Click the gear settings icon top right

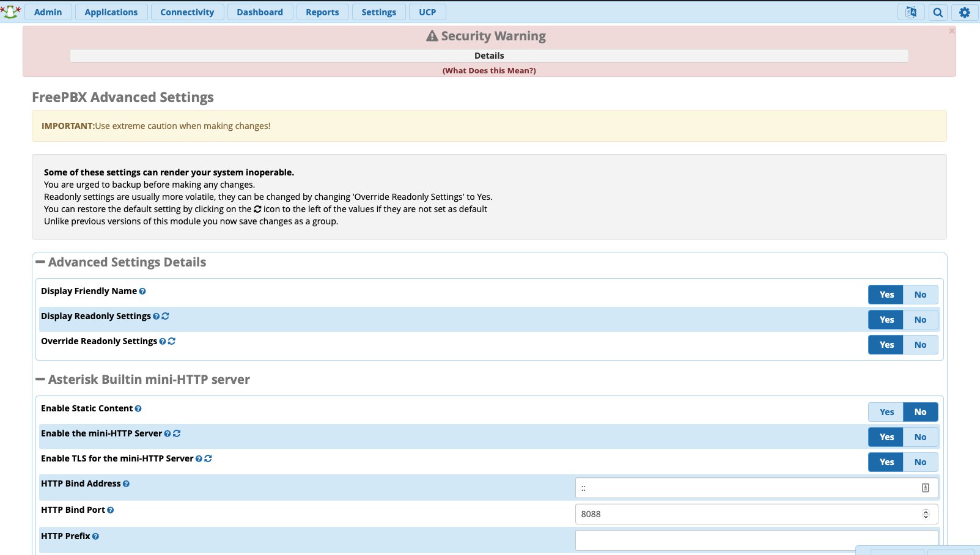coord(965,12)
